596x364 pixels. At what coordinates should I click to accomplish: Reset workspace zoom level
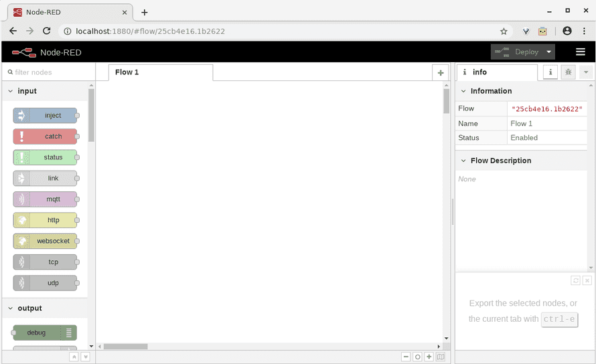[417, 357]
